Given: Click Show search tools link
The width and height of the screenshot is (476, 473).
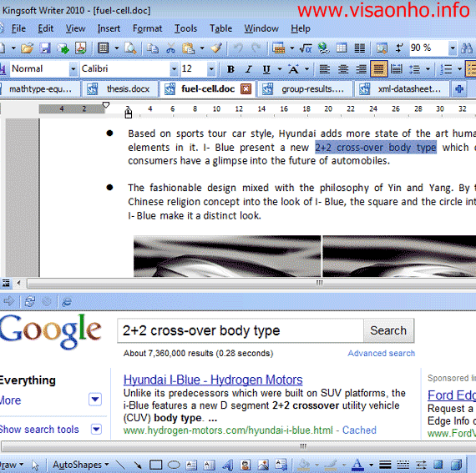Looking at the screenshot, I should pyautogui.click(x=39, y=430).
